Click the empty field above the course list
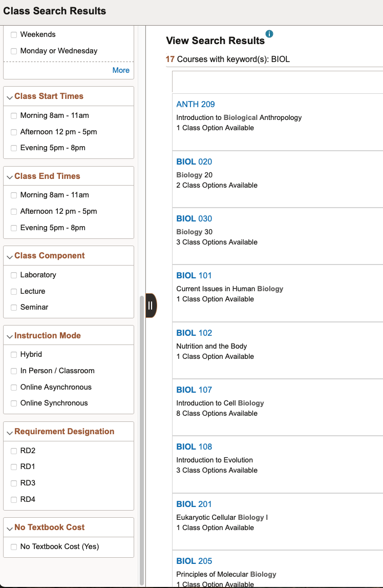Viewport: 383px width, 588px height. pos(277,82)
